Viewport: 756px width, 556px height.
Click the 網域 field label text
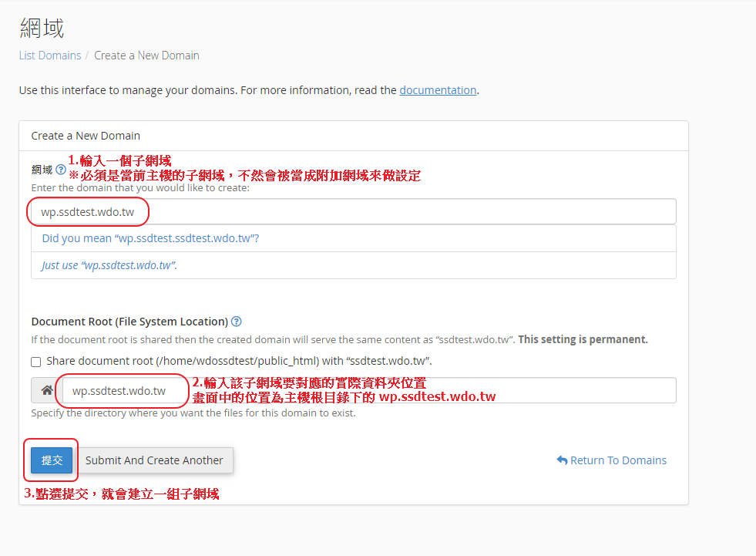click(x=42, y=170)
